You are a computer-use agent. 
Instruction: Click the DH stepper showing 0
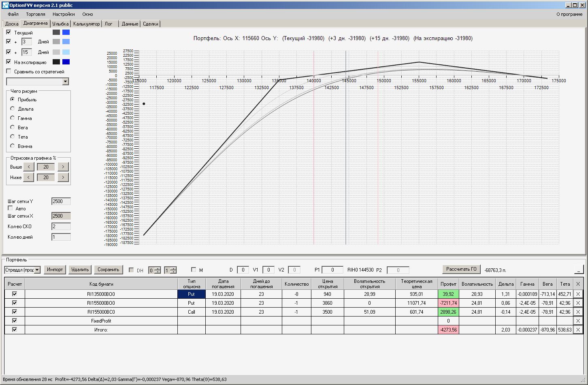(154, 270)
